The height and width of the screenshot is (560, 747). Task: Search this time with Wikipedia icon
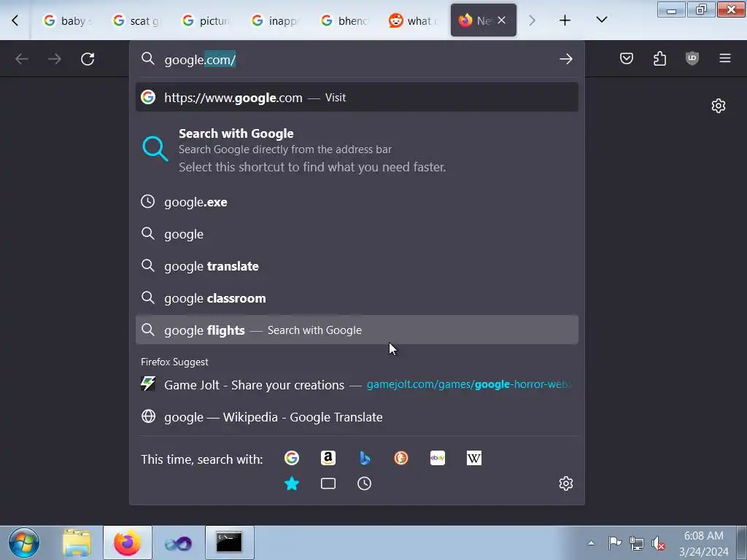[x=474, y=458]
